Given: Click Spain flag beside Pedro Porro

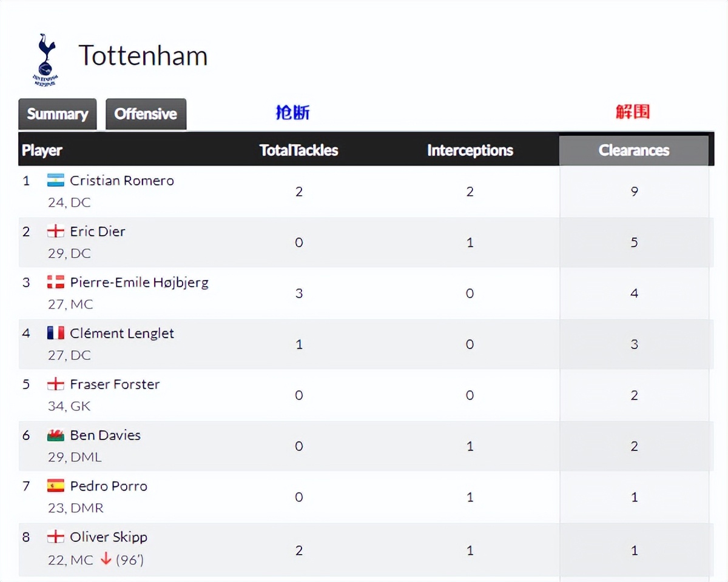Looking at the screenshot, I should click(x=56, y=486).
